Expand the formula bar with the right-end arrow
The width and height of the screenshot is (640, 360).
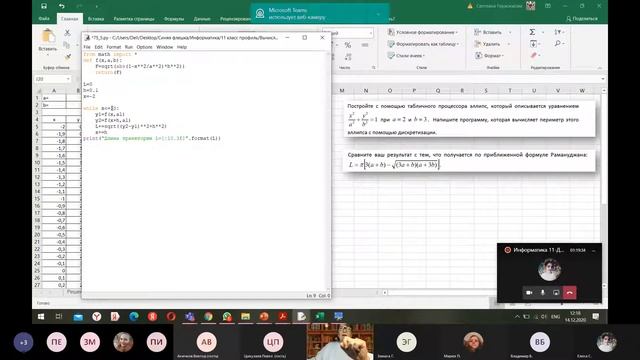[603, 79]
